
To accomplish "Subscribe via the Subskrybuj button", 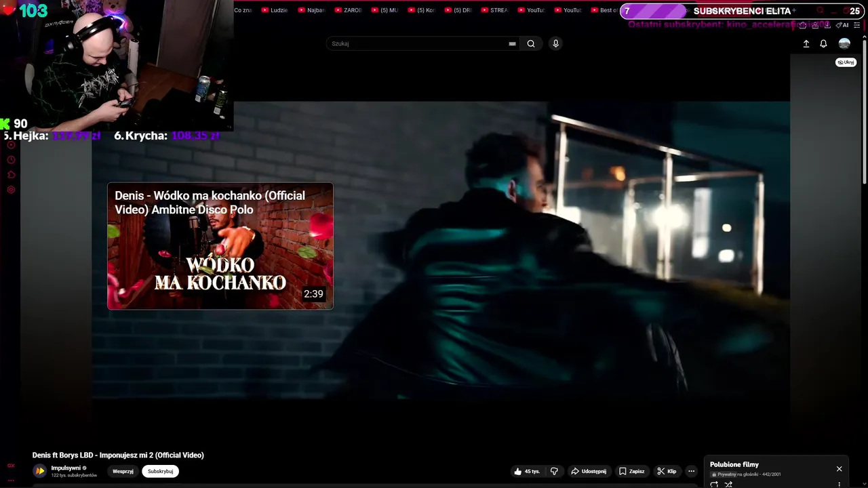I will pos(161,471).
